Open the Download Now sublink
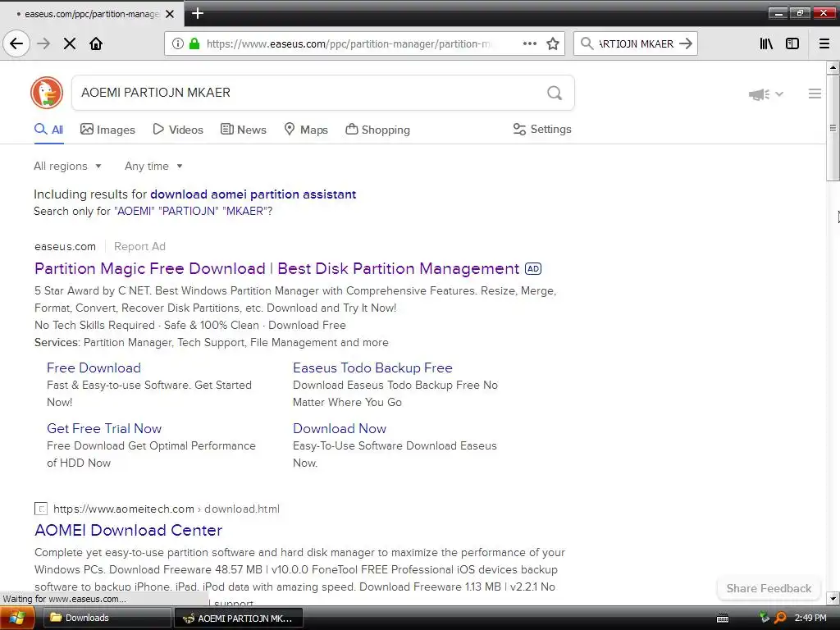 pos(340,428)
